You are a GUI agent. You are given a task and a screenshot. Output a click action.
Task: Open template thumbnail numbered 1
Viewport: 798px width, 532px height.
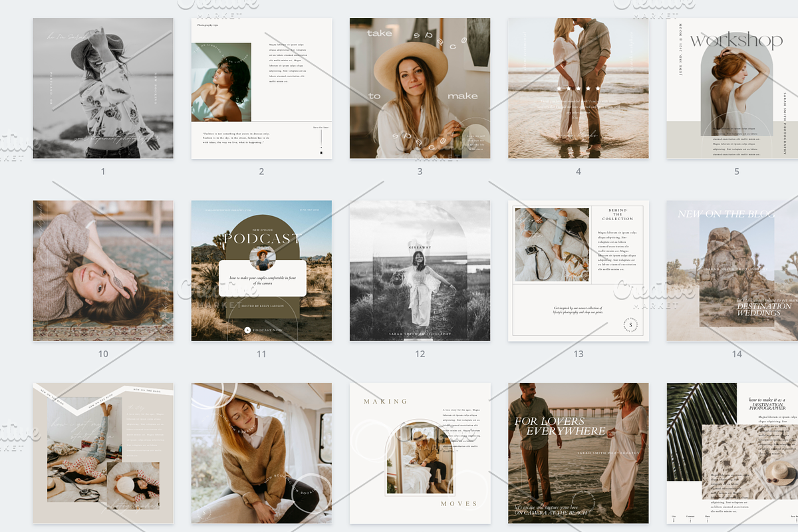pyautogui.click(x=103, y=88)
